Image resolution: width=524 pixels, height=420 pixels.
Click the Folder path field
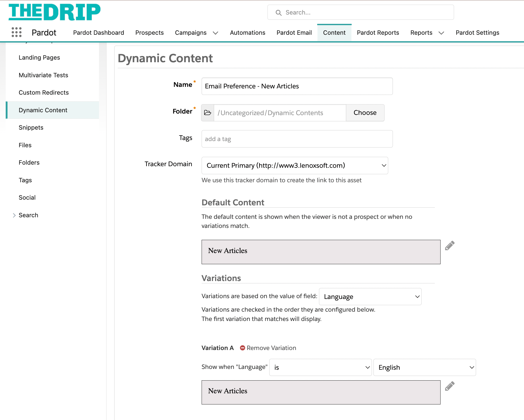point(280,113)
